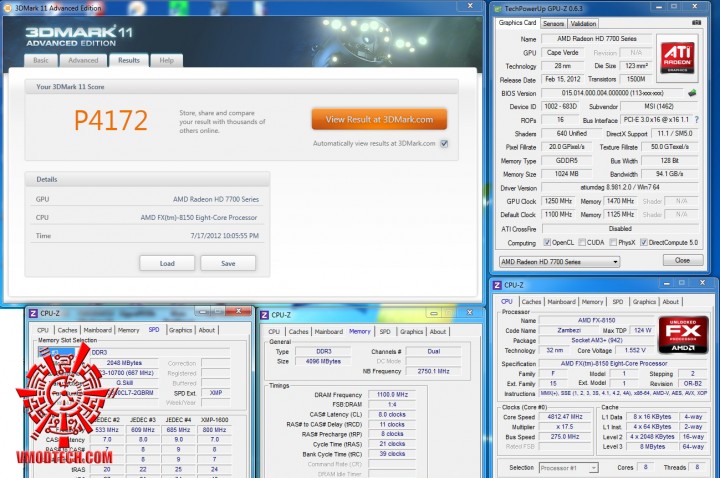720x478 pixels.
Task: Click the Cape Verde GPU name field
Action: pos(562,52)
